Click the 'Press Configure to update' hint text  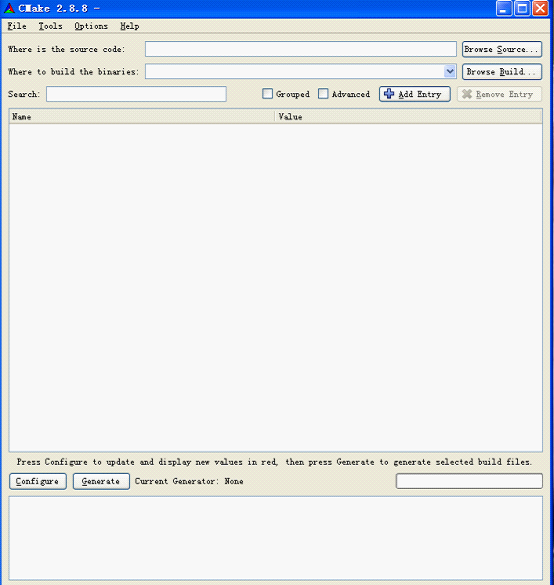274,462
